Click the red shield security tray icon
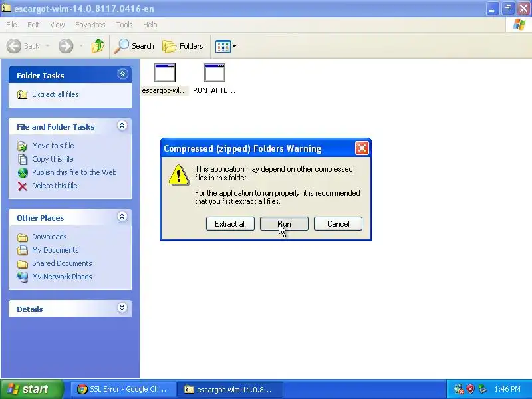 [470, 389]
